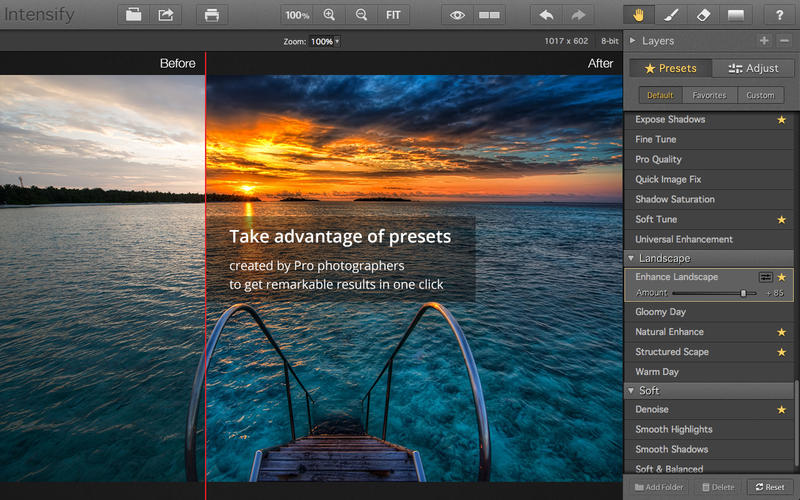Image resolution: width=800 pixels, height=500 pixels.
Task: Open an image with the folder icon
Action: pyautogui.click(x=134, y=15)
